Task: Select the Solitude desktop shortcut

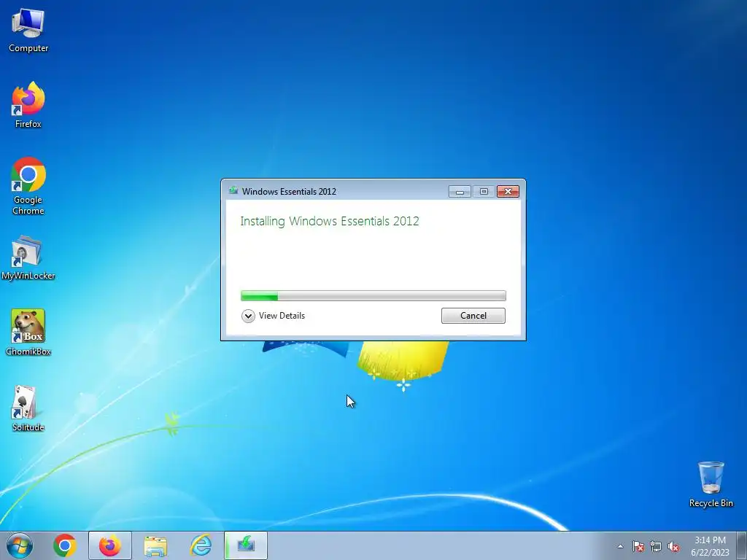Action: tap(28, 408)
